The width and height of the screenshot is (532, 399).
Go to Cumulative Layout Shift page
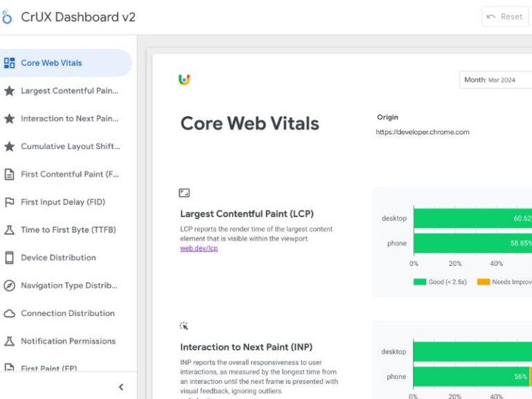[66, 146]
